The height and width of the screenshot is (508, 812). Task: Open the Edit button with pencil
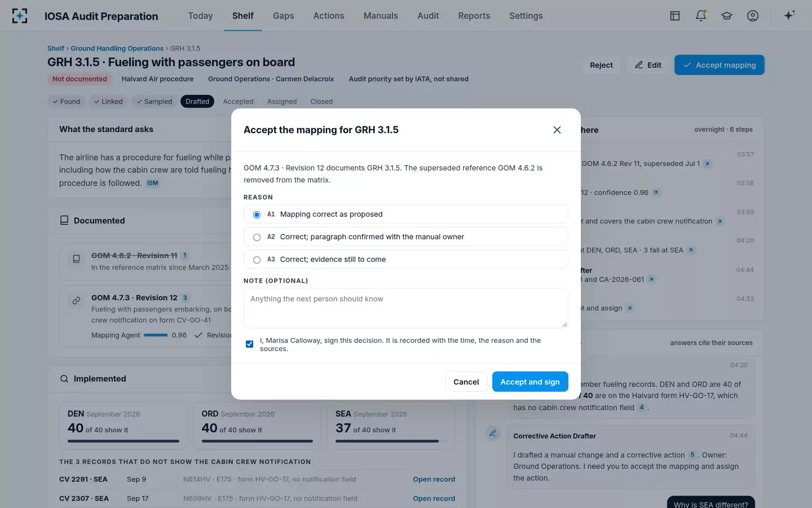pos(648,65)
